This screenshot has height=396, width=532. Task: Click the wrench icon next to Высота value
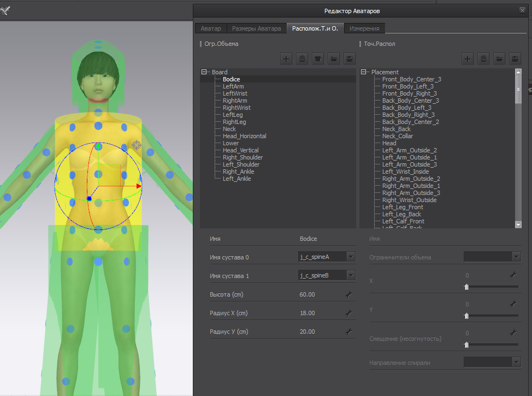(348, 294)
